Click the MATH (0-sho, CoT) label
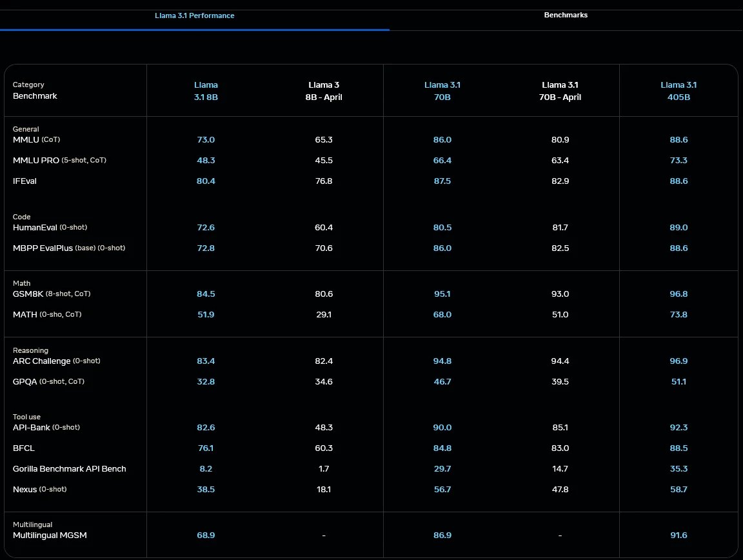743x560 pixels. coord(47,314)
